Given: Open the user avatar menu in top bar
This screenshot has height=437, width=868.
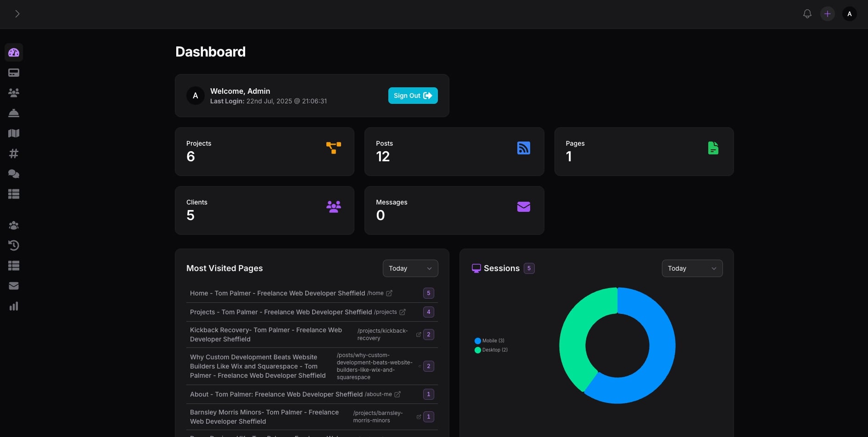Looking at the screenshot, I should tap(849, 14).
